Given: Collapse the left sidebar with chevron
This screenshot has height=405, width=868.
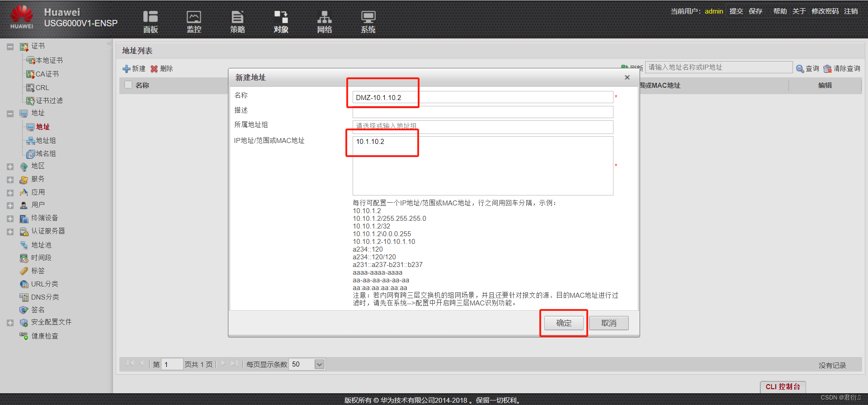Looking at the screenshot, I should tap(109, 44).
